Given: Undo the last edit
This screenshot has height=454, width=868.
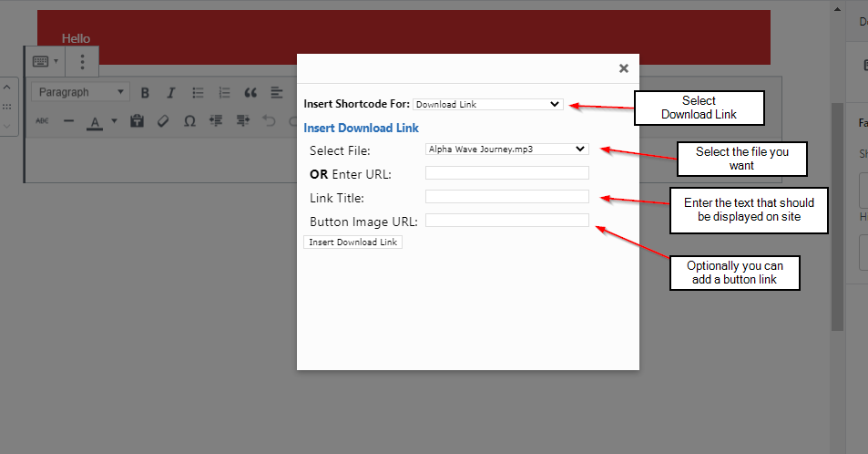Looking at the screenshot, I should coord(269,120).
